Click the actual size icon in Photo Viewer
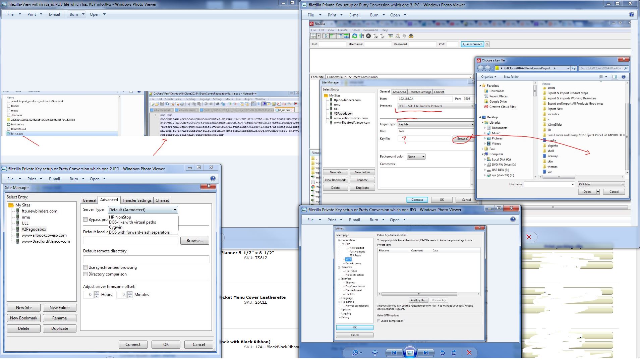The height and width of the screenshot is (364, 640). [375, 353]
